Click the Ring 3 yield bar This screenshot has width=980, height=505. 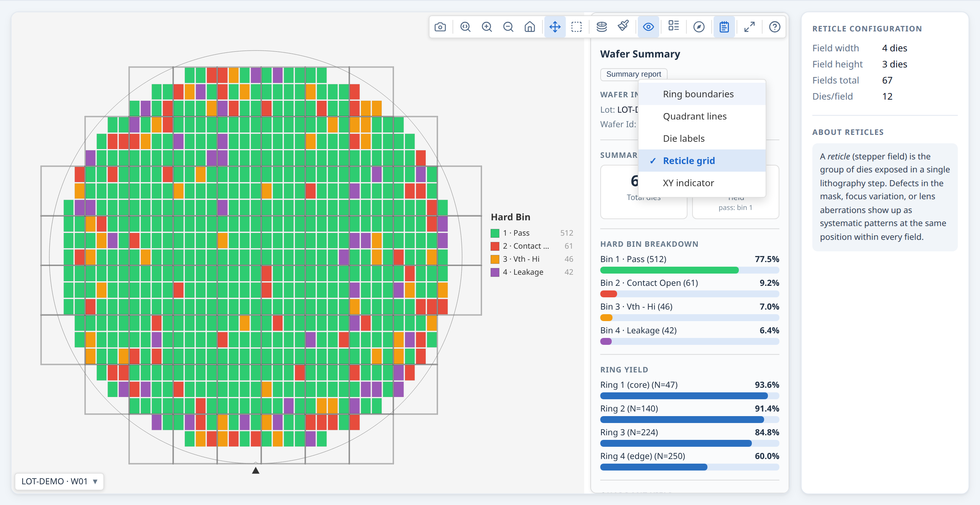690,443
